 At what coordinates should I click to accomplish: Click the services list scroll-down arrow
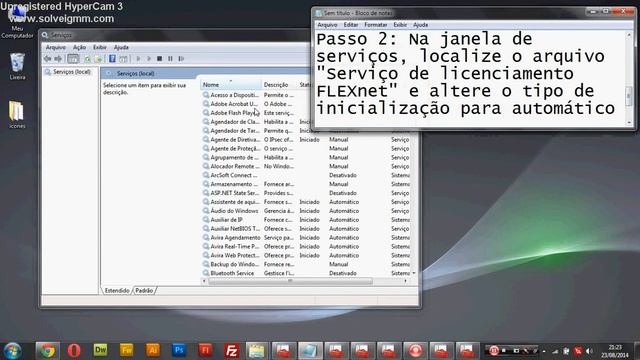414,273
